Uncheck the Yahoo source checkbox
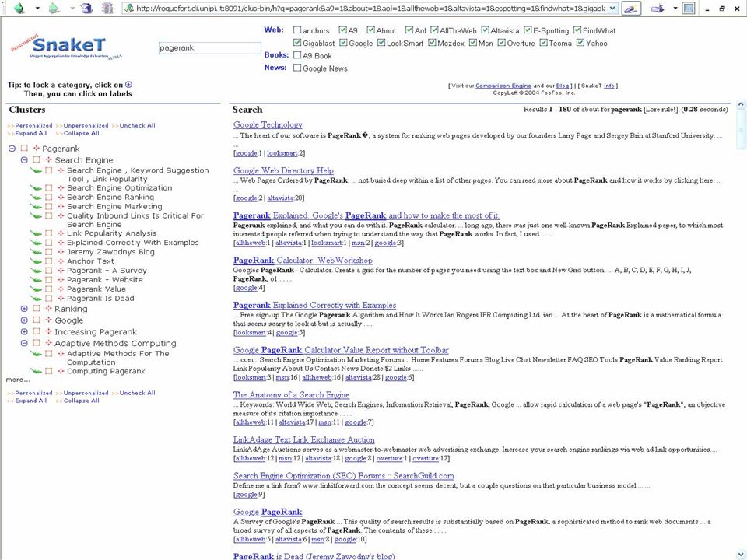Image resolution: width=747 pixels, height=560 pixels. (x=580, y=43)
